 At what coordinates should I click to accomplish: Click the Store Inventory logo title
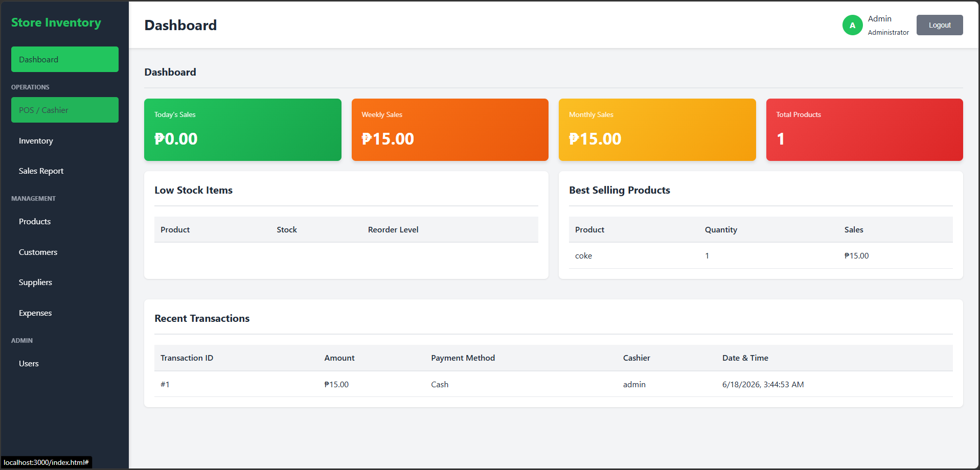56,22
